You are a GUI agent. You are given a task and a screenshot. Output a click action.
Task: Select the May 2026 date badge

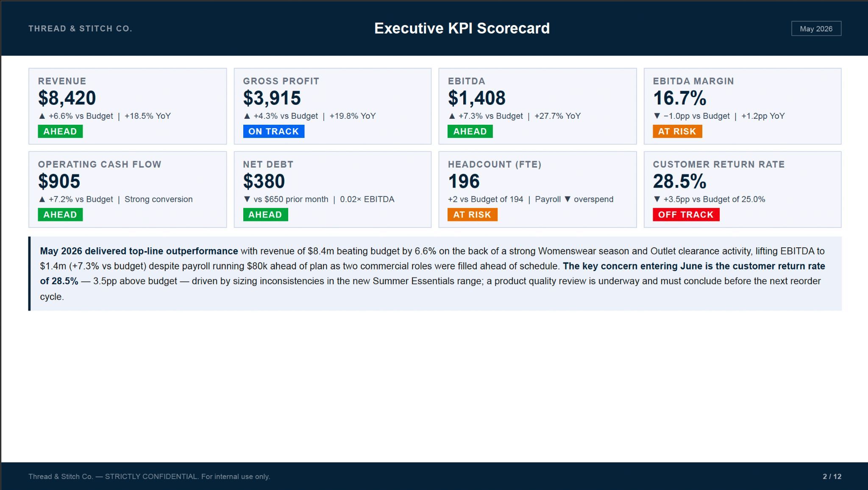[816, 28]
